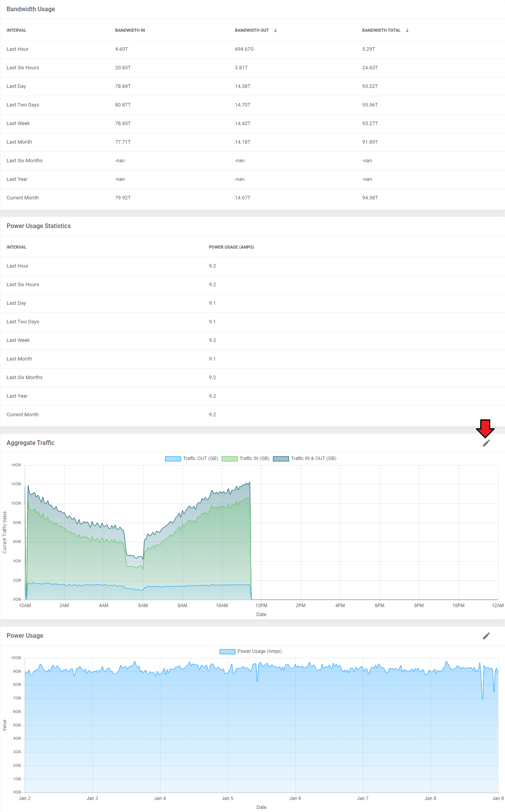Viewport: 505px width, 812px height.
Task: Select Last Two Days bandwidth row label
Action: (x=23, y=105)
